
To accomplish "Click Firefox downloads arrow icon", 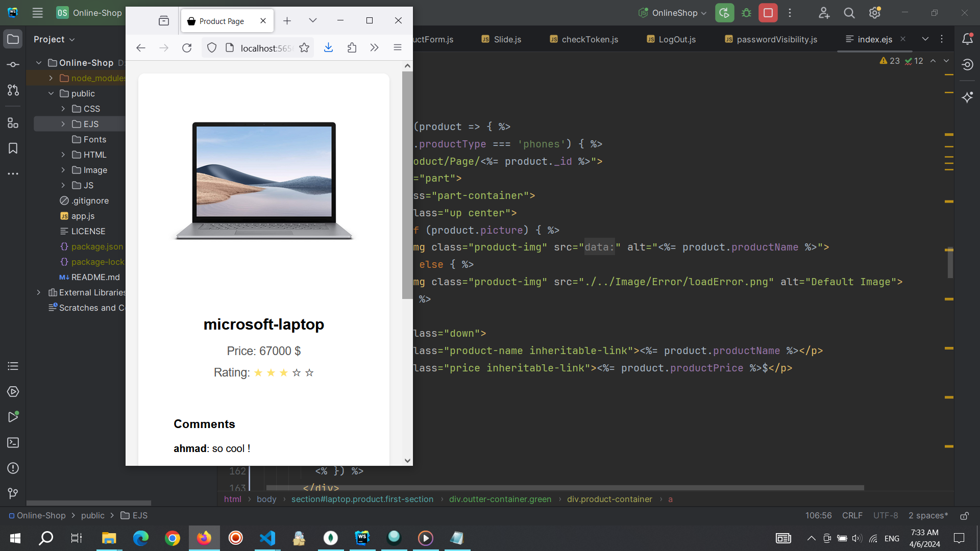I will tap(328, 47).
